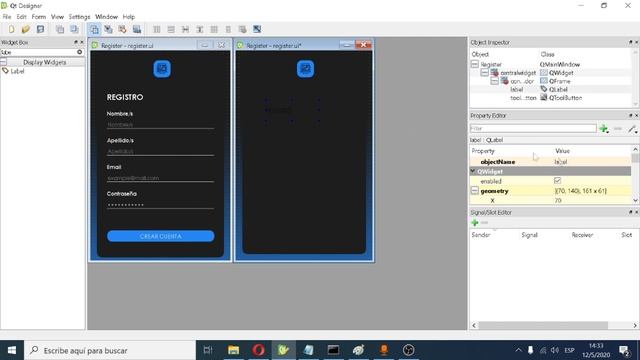Screen dimensions: 640x360
Task: Open the Form menu
Action: 39,17
